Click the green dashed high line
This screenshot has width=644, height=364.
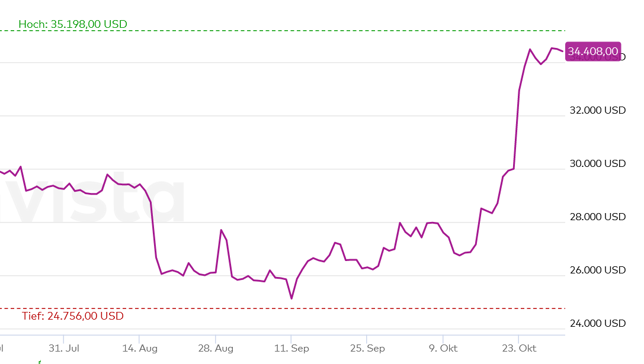tap(355, 30)
